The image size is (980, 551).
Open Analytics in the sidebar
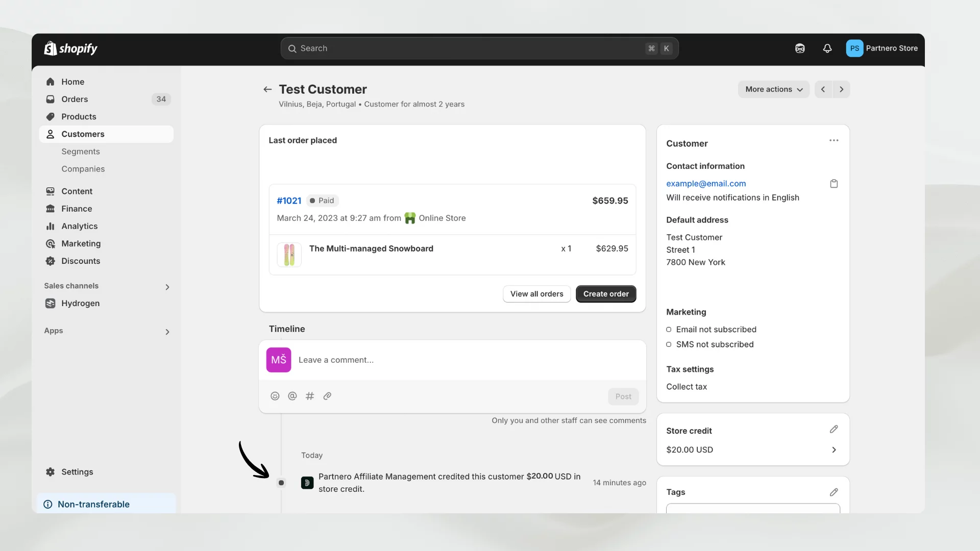pos(79,226)
